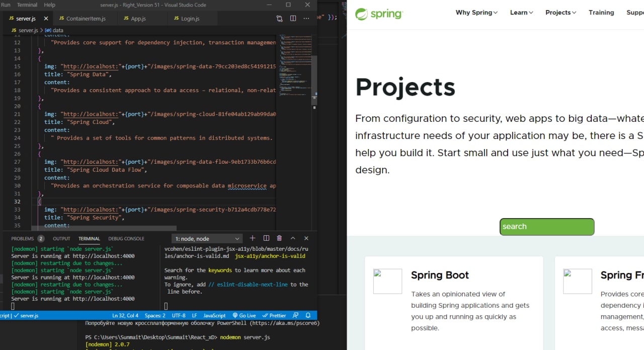The height and width of the screenshot is (350, 644).
Task: Click the Projects page heading
Action: pyautogui.click(x=405, y=87)
